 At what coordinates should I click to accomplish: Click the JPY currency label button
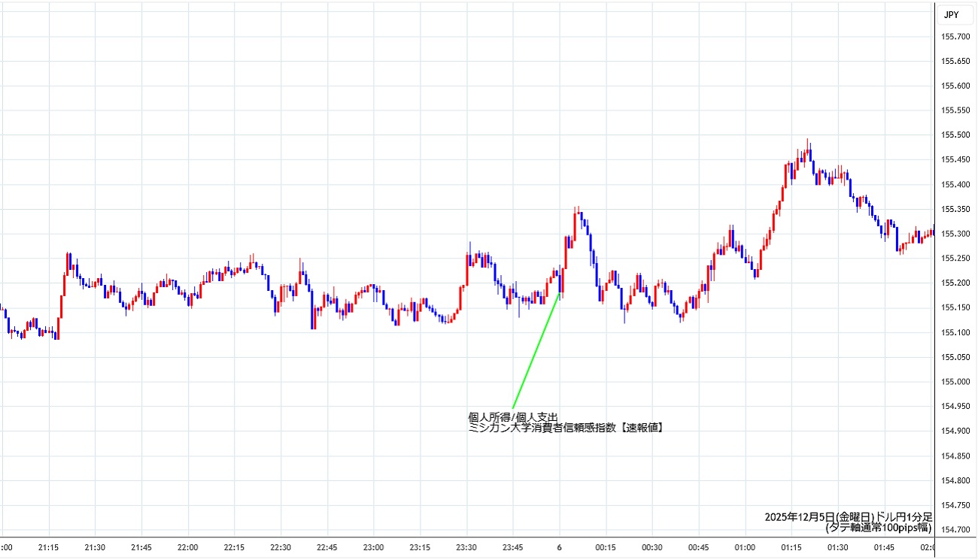(952, 14)
